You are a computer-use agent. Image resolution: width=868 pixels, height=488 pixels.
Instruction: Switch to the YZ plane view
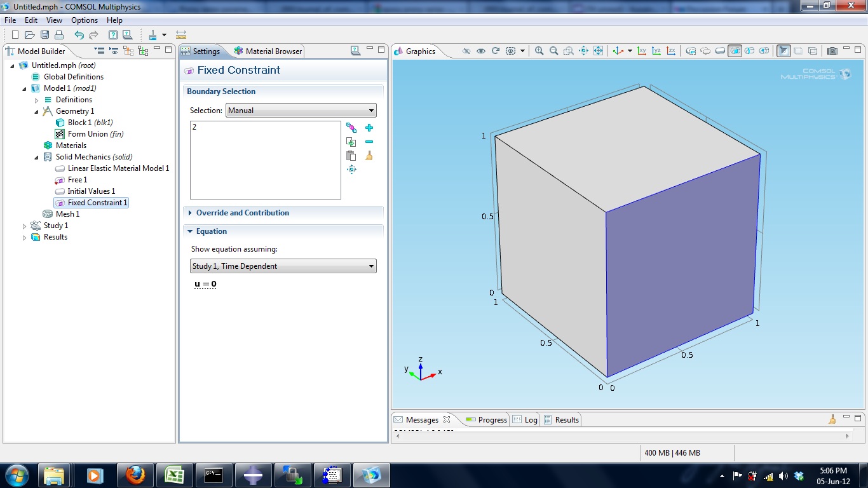[656, 51]
